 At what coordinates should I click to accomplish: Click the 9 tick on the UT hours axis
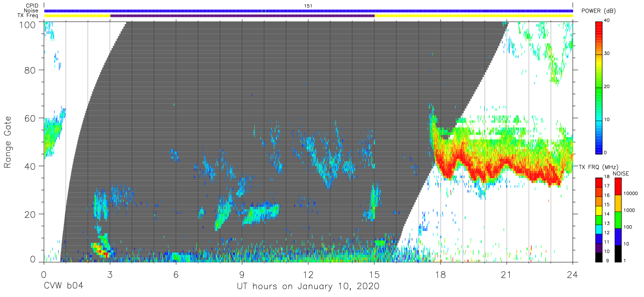242,274
